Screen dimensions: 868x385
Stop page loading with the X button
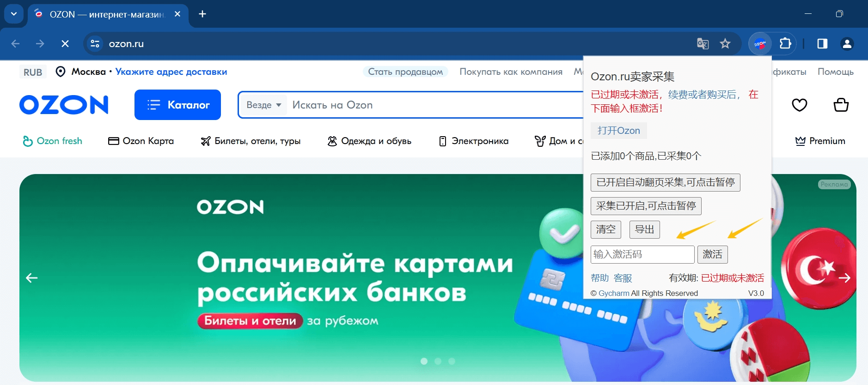pyautogui.click(x=65, y=44)
